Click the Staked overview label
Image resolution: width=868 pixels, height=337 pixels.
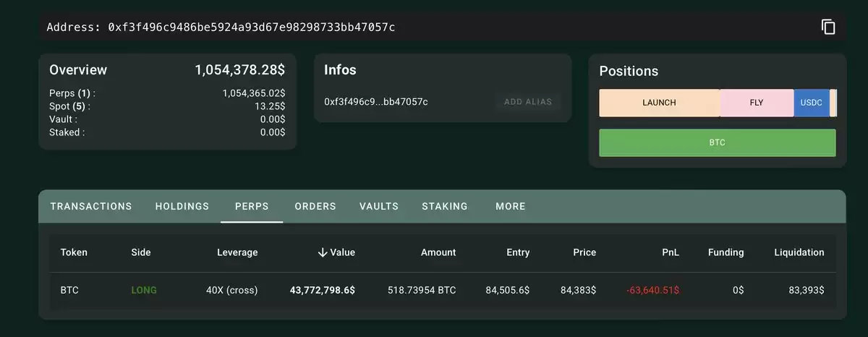[x=67, y=132]
